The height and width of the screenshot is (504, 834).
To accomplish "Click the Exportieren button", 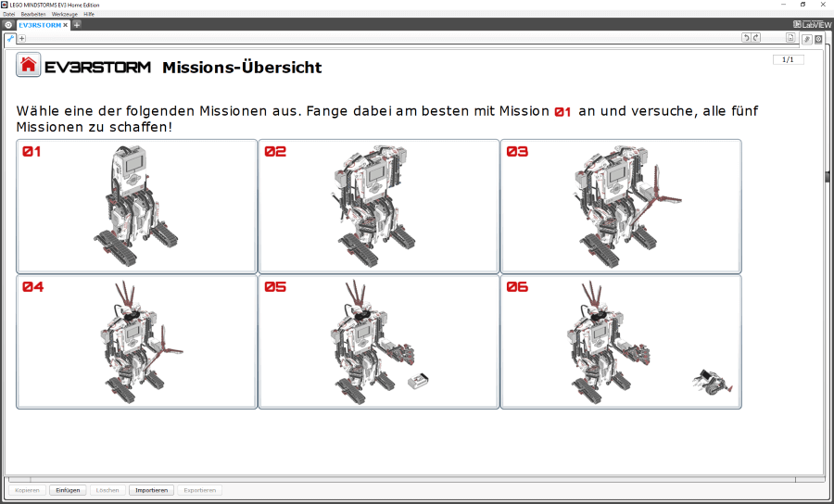I will 199,490.
